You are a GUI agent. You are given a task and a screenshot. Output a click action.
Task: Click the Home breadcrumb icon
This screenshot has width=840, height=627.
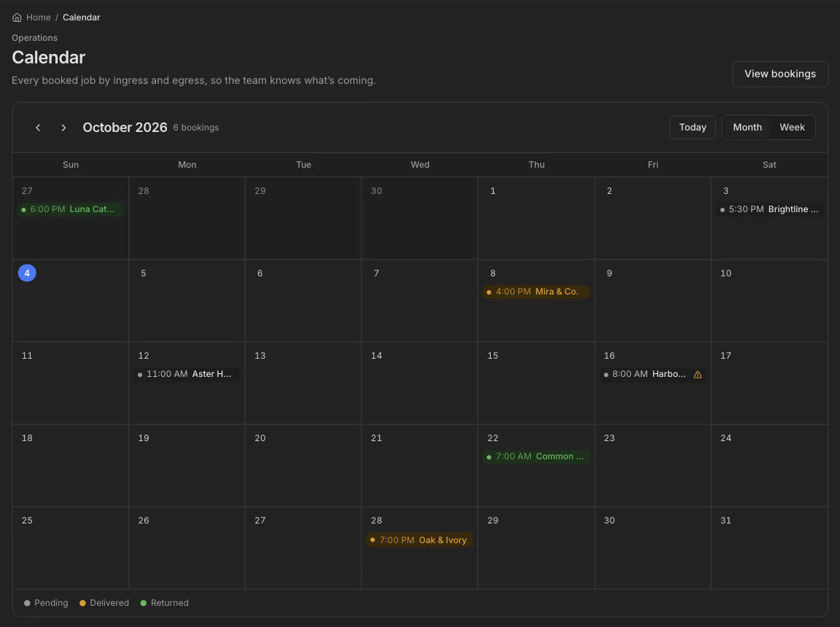(17, 17)
